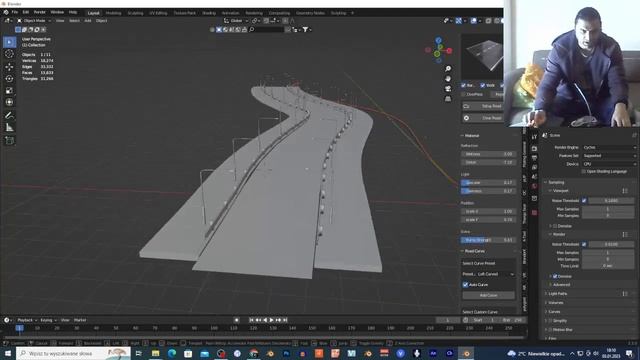
Task: Open the World properties red globe icon
Action: click(534, 186)
